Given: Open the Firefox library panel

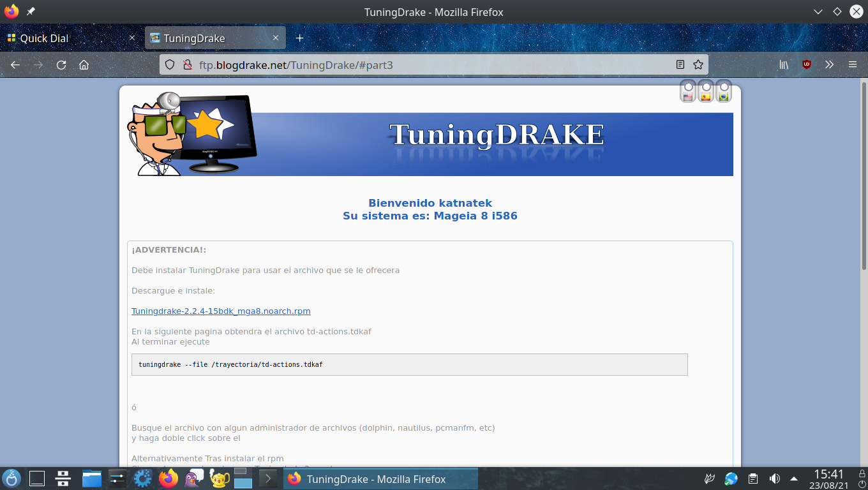Looking at the screenshot, I should 784,64.
